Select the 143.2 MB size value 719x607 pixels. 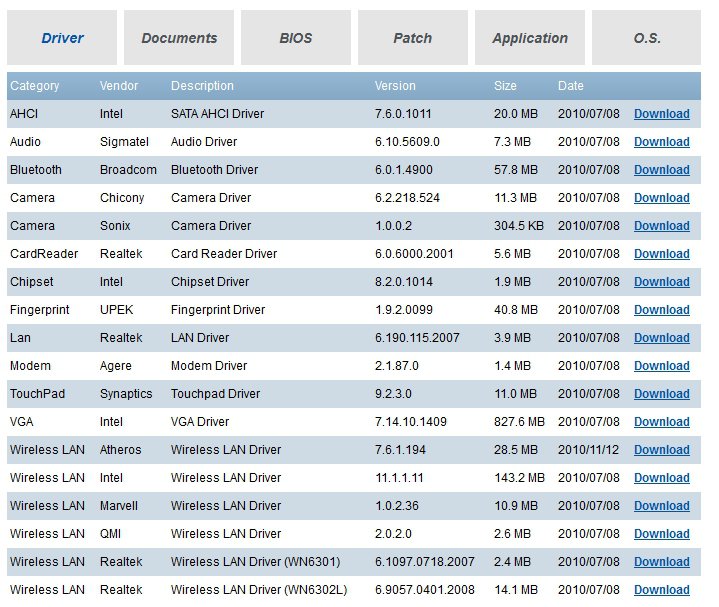pyautogui.click(x=519, y=477)
